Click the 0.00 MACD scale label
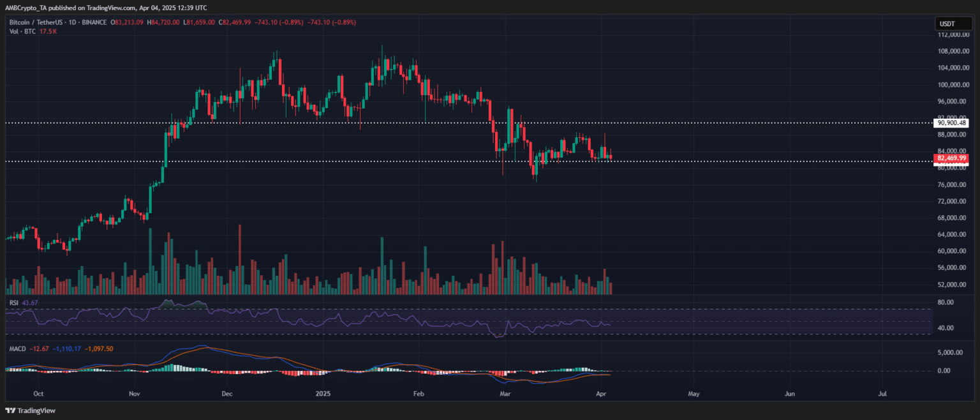 [x=944, y=370]
